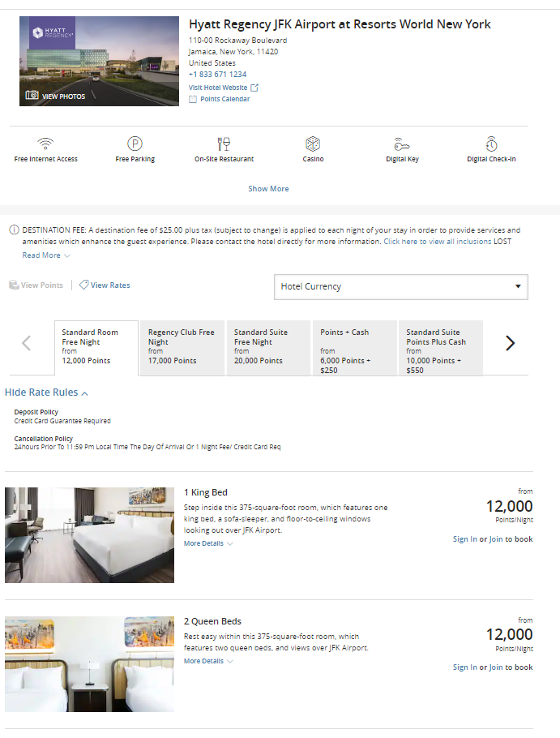This screenshot has width=560, height=738.
Task: Click the View Rates tag icon
Action: click(83, 285)
